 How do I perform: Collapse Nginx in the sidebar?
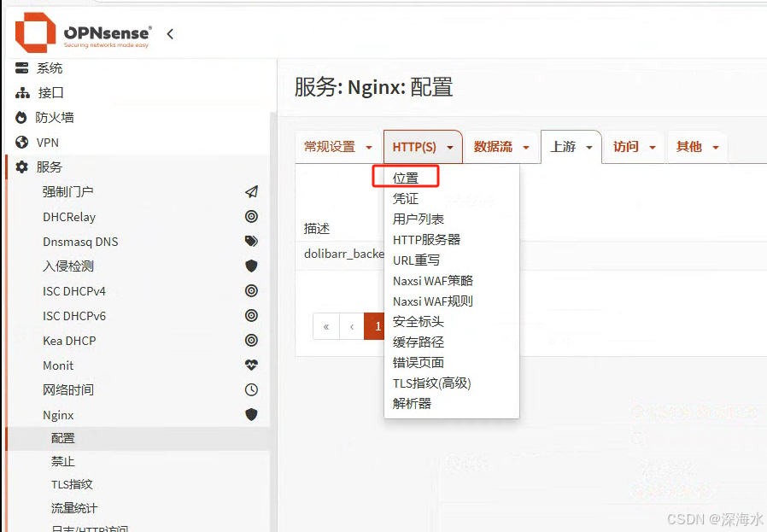[58, 415]
